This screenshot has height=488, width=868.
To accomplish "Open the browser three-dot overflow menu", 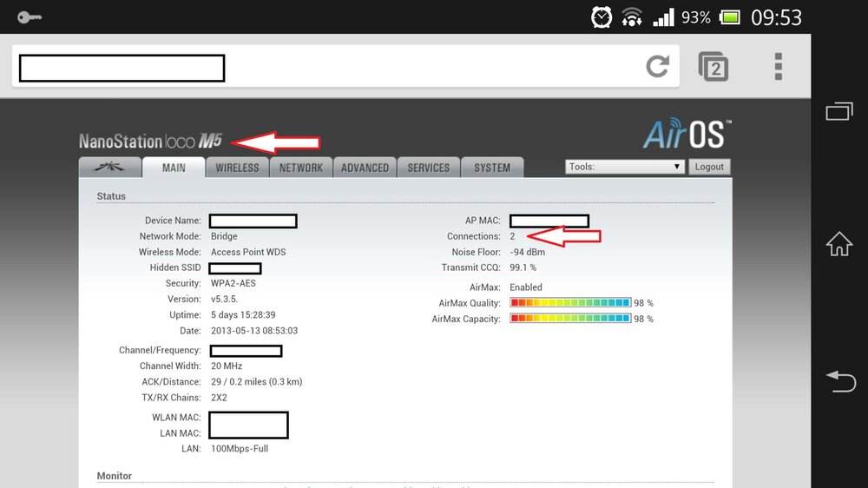I will click(x=779, y=67).
